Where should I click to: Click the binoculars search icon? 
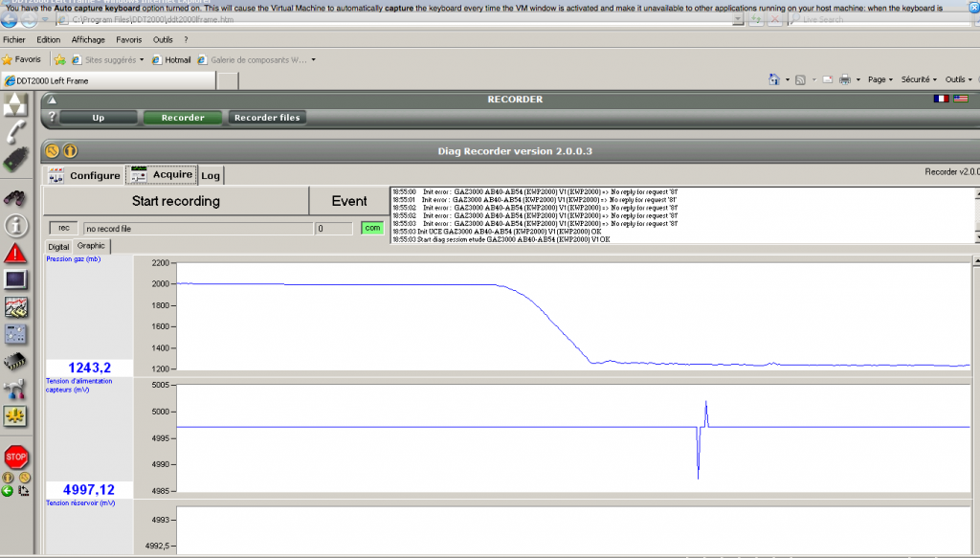(x=15, y=198)
